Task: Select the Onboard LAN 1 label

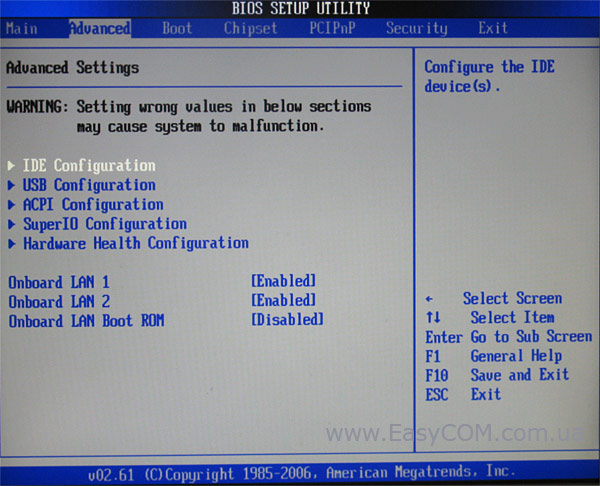Action: pyautogui.click(x=59, y=282)
